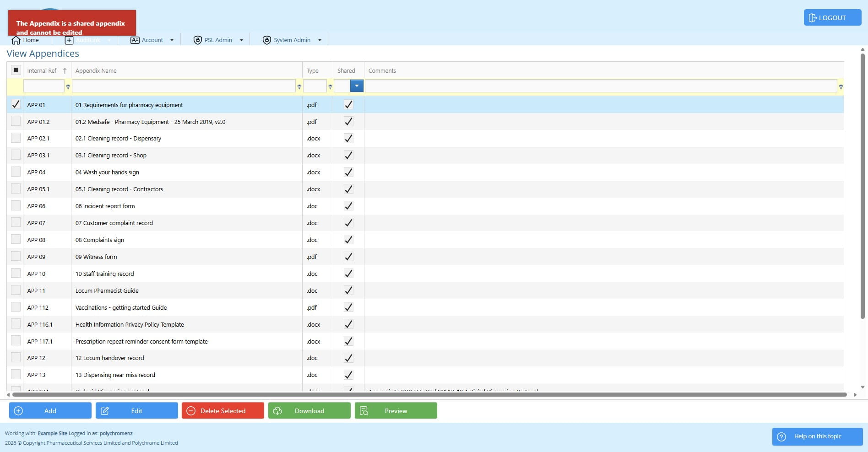The height and width of the screenshot is (452, 868).
Task: Click the pencil icon on Edit button
Action: click(105, 411)
